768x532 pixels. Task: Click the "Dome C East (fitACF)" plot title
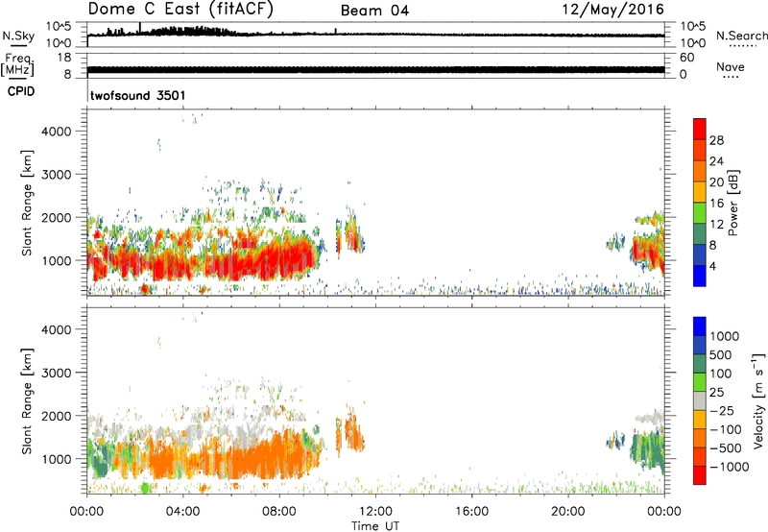click(180, 10)
